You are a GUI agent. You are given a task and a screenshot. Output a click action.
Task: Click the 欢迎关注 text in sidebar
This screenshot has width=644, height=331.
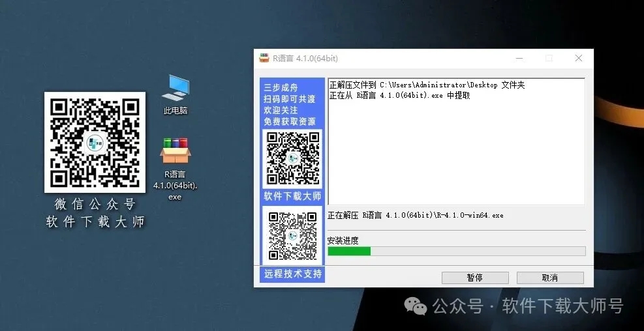281,110
